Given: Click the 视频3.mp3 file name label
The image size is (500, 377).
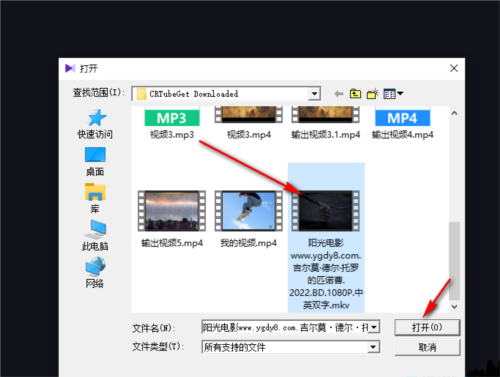Looking at the screenshot, I should (172, 135).
